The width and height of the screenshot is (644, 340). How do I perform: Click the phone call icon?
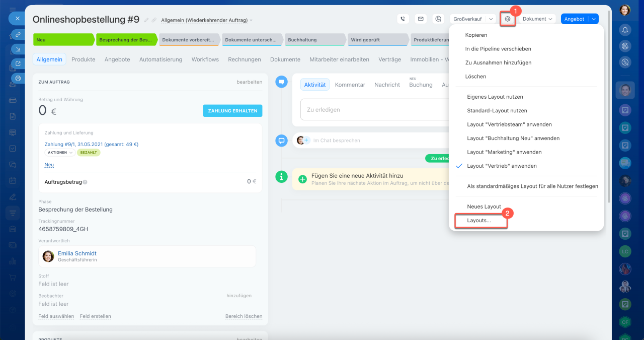coord(403,19)
